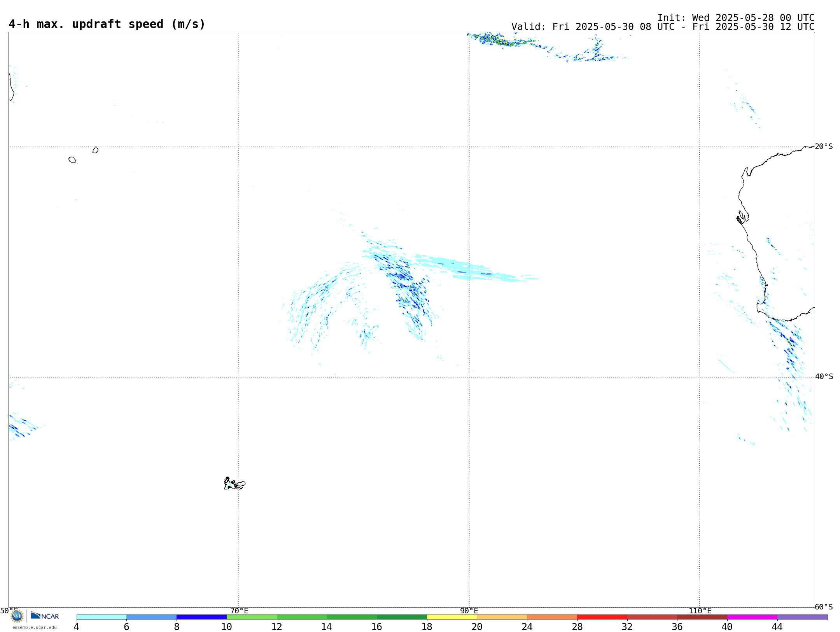This screenshot has height=632, width=840.
Task: Click the green 14–16 m/s colorbar segment
Action: [x=352, y=617]
